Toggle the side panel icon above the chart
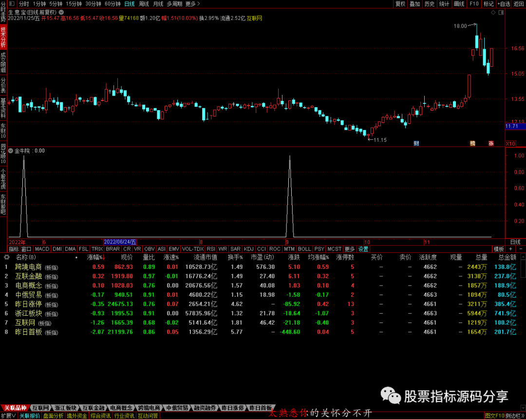 point(501,12)
